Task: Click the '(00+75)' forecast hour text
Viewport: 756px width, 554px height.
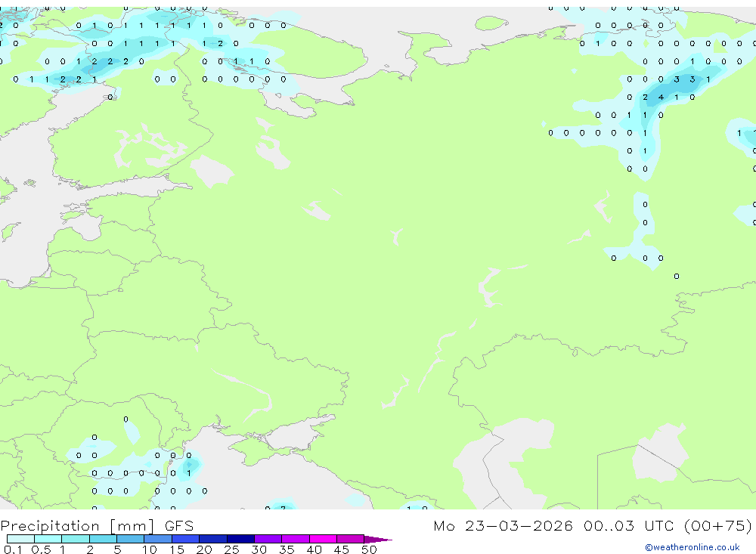Action: pos(718,526)
